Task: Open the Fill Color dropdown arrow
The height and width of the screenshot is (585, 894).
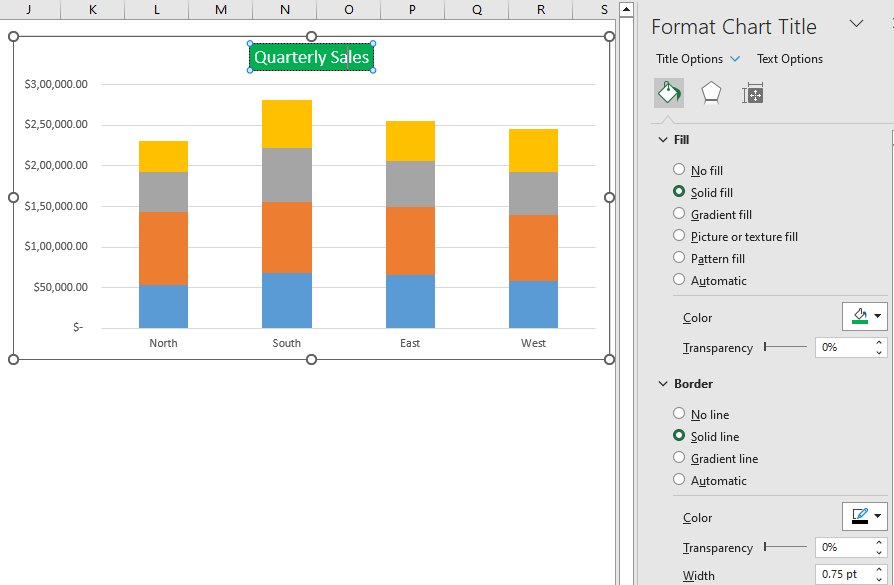Action: click(876, 316)
